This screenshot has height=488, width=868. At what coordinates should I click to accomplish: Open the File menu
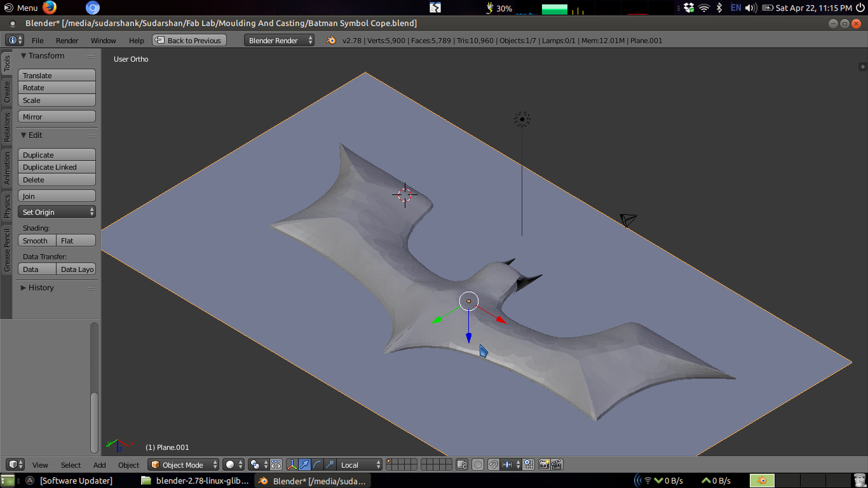(37, 41)
